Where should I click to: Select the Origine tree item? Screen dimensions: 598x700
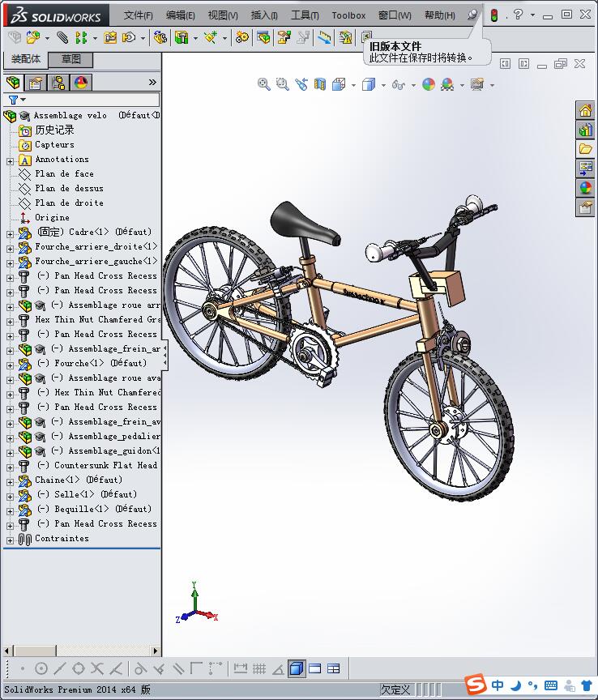(52, 217)
